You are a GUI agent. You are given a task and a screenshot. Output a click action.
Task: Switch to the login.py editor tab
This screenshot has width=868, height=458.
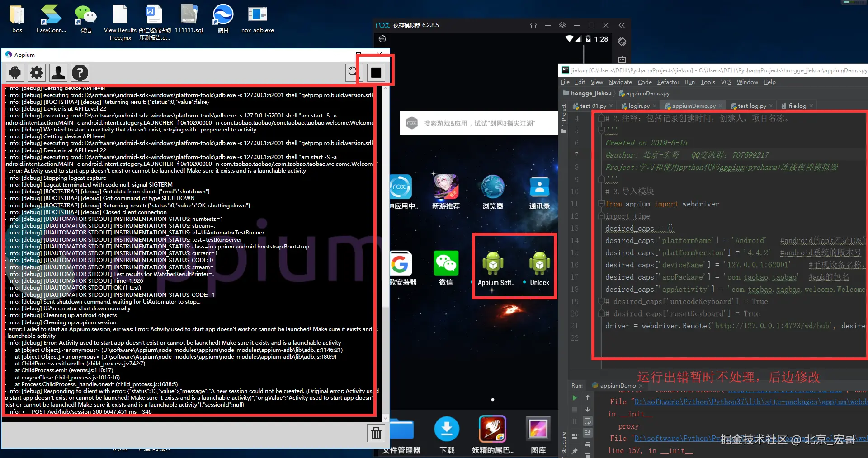pyautogui.click(x=639, y=106)
